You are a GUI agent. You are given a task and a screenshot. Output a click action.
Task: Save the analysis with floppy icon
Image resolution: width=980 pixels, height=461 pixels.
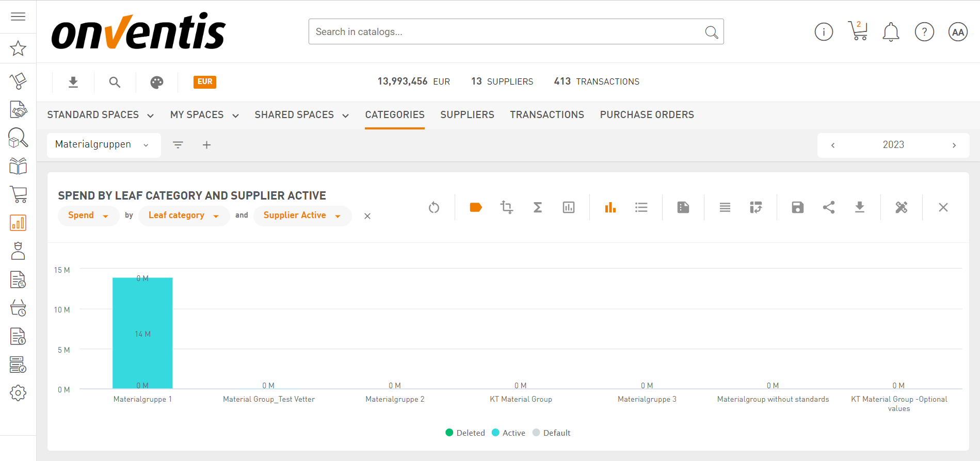click(797, 207)
